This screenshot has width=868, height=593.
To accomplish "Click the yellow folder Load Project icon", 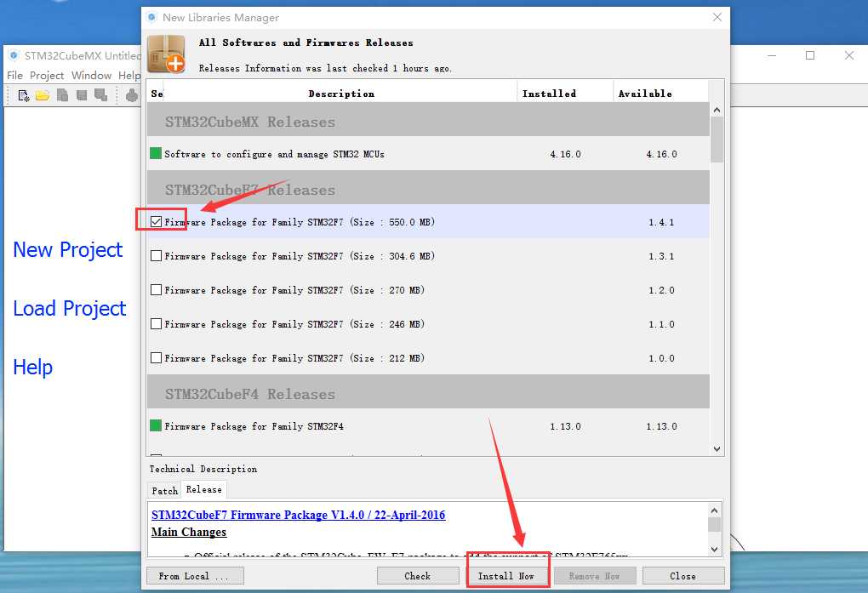I will [x=43, y=95].
